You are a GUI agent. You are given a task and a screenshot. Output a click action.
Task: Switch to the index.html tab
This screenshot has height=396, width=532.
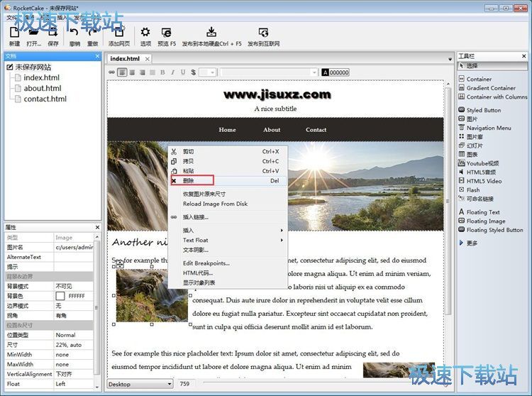point(125,58)
